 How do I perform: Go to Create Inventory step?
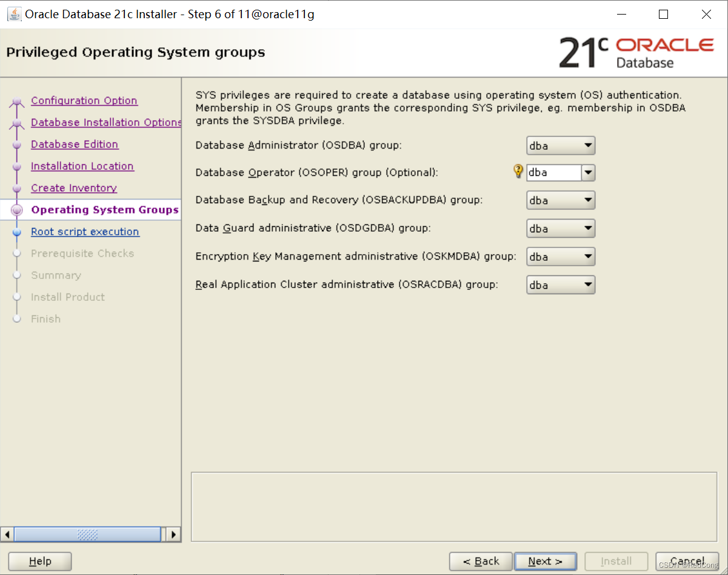coord(74,188)
